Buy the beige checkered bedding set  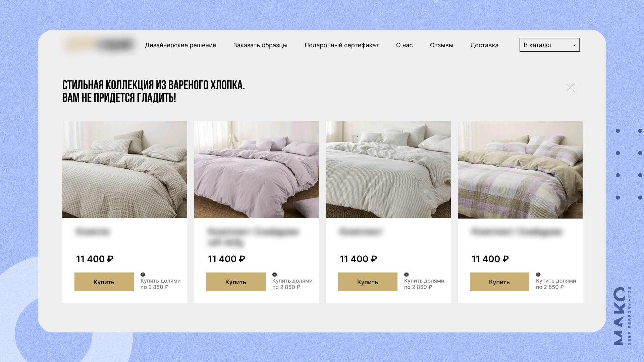[104, 282]
